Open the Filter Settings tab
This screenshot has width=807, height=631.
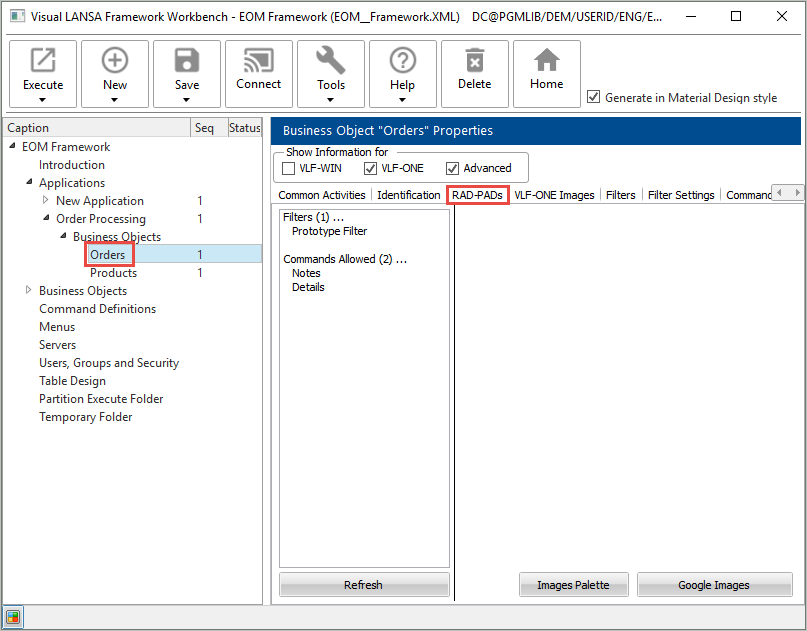(x=681, y=195)
